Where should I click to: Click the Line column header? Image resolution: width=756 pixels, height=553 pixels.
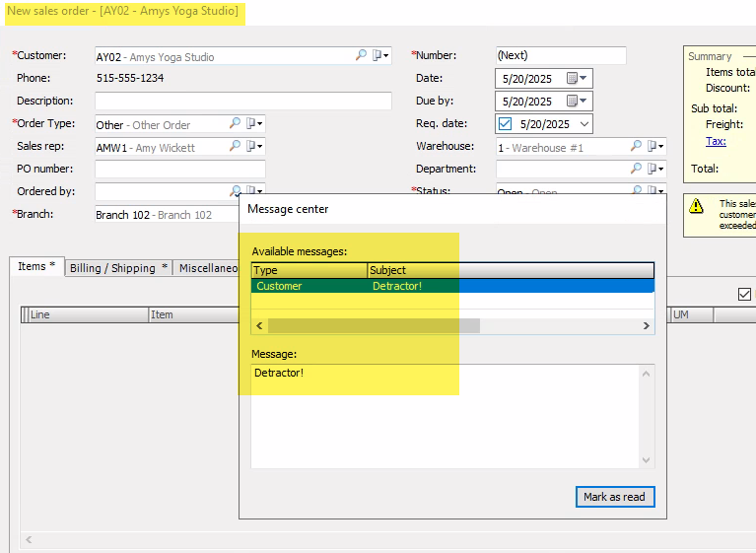89,314
